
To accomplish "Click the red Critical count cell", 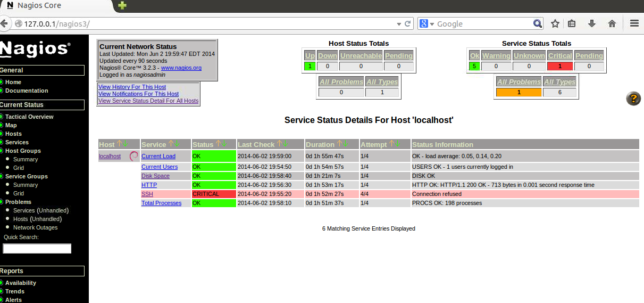I will 560,66.
